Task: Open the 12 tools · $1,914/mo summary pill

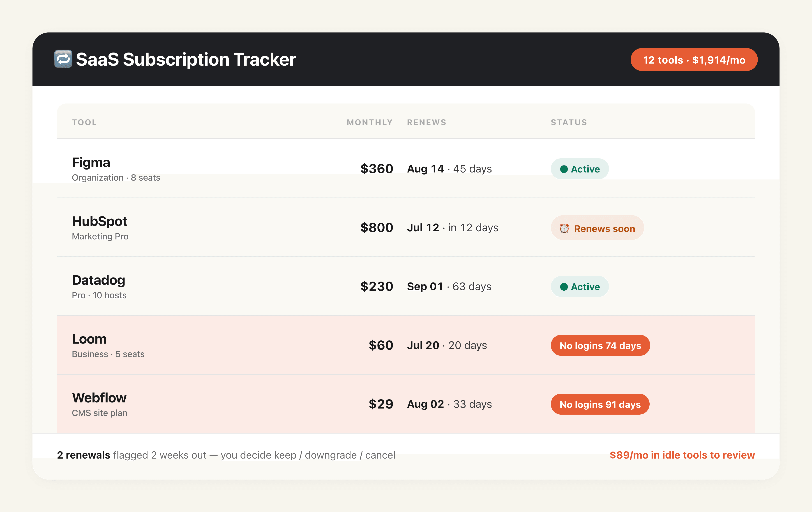Action: (694, 60)
